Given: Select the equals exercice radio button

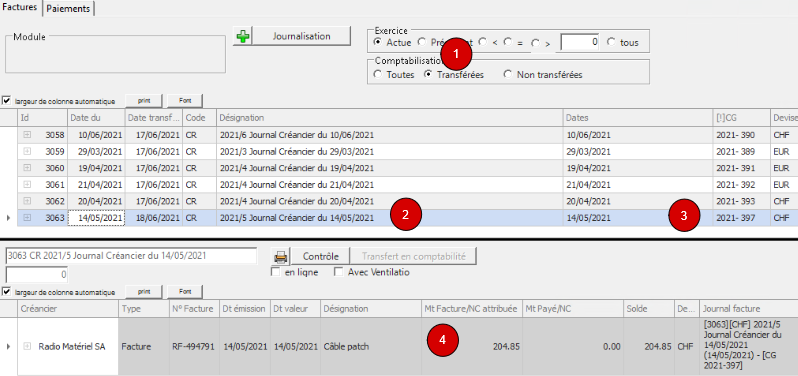Looking at the screenshot, I should 508,43.
